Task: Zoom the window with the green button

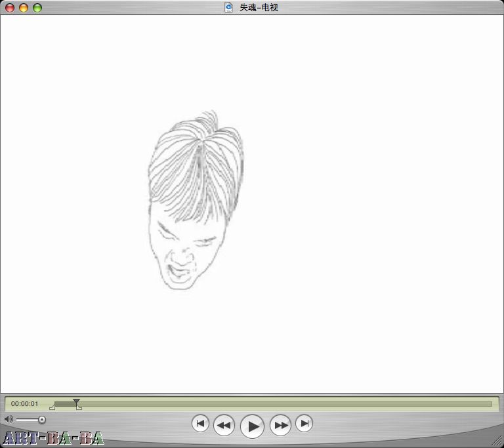Action: click(37, 8)
